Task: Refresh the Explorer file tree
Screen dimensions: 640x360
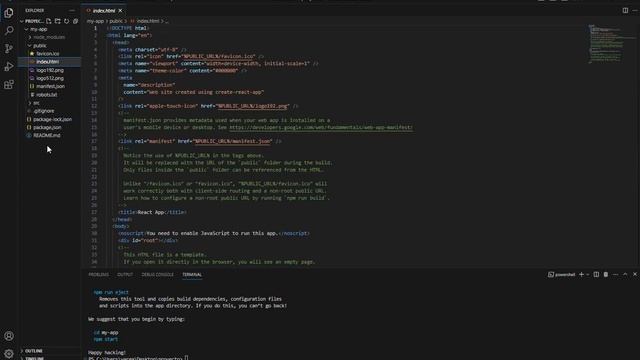Action: point(67,21)
